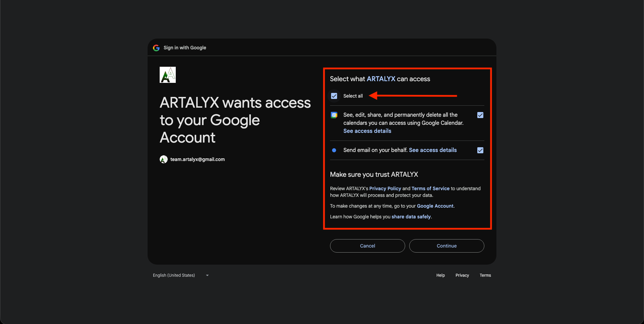Open the share data safely link
The image size is (644, 324).
[x=411, y=217]
